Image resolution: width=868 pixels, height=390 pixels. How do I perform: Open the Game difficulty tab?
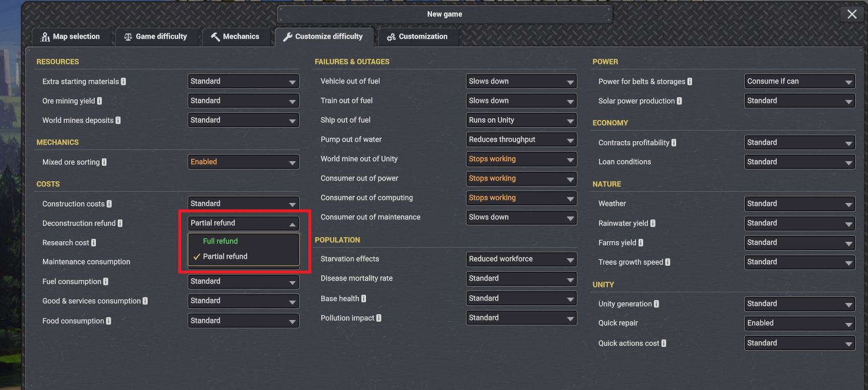coord(156,36)
